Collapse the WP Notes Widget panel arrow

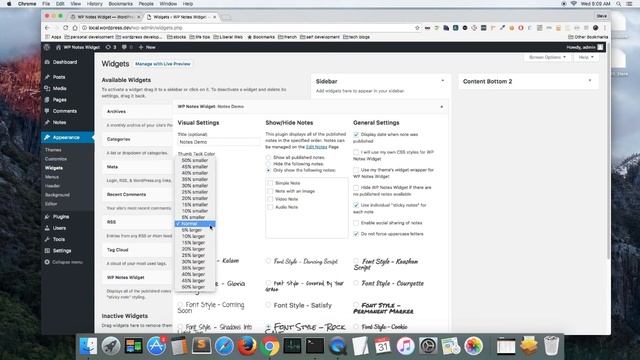442,107
